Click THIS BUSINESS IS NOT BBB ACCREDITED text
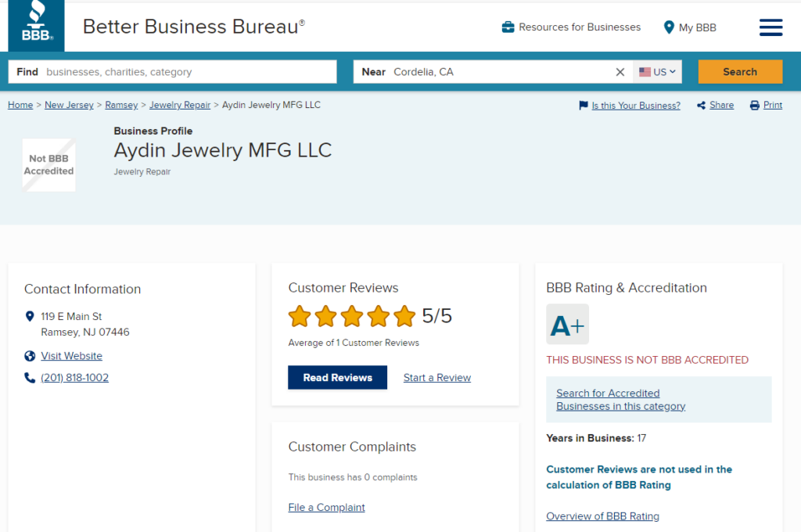This screenshot has width=801, height=532. click(647, 360)
